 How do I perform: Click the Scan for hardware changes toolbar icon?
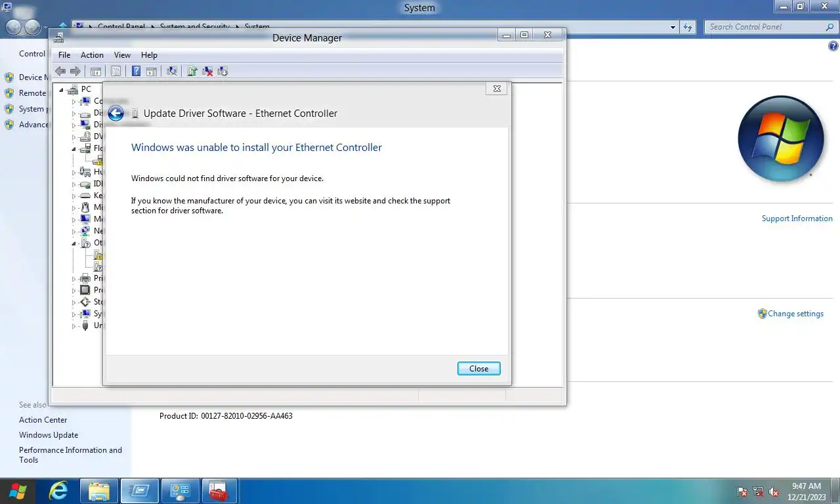click(172, 72)
